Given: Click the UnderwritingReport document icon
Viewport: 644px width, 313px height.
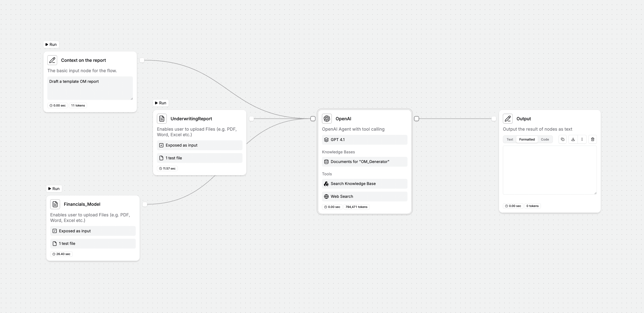Looking at the screenshot, I should click(x=162, y=119).
